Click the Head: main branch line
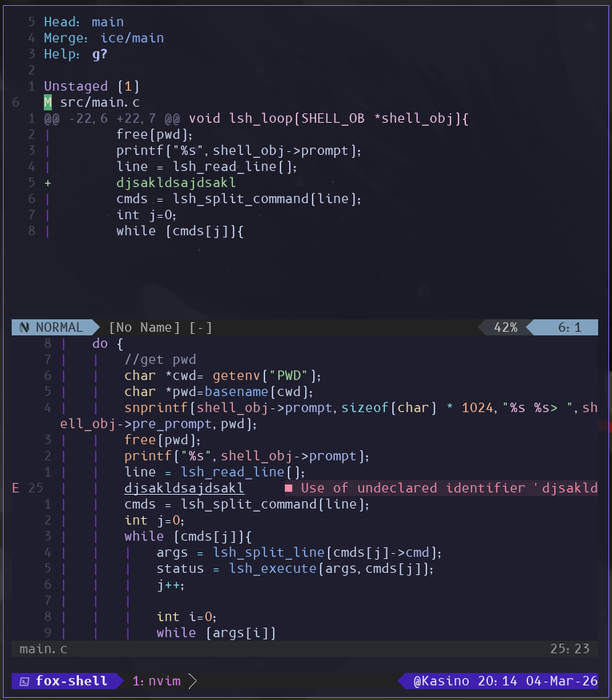This screenshot has width=612, height=700. [83, 22]
